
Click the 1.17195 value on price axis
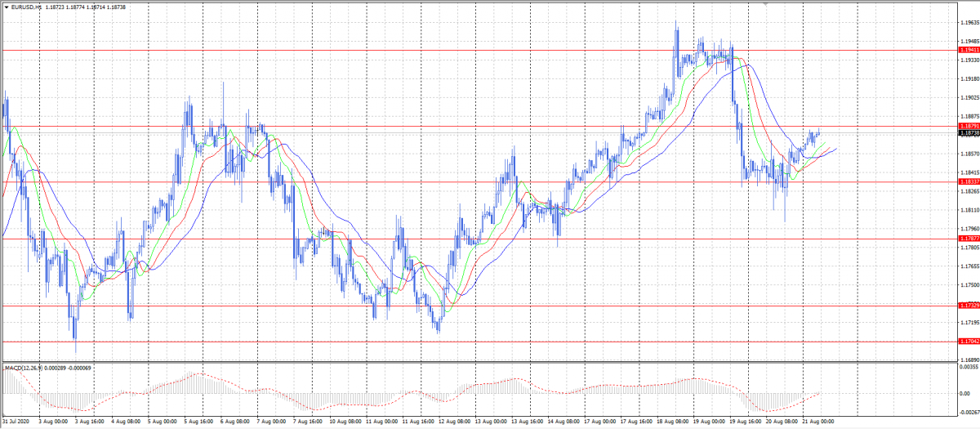[969, 323]
